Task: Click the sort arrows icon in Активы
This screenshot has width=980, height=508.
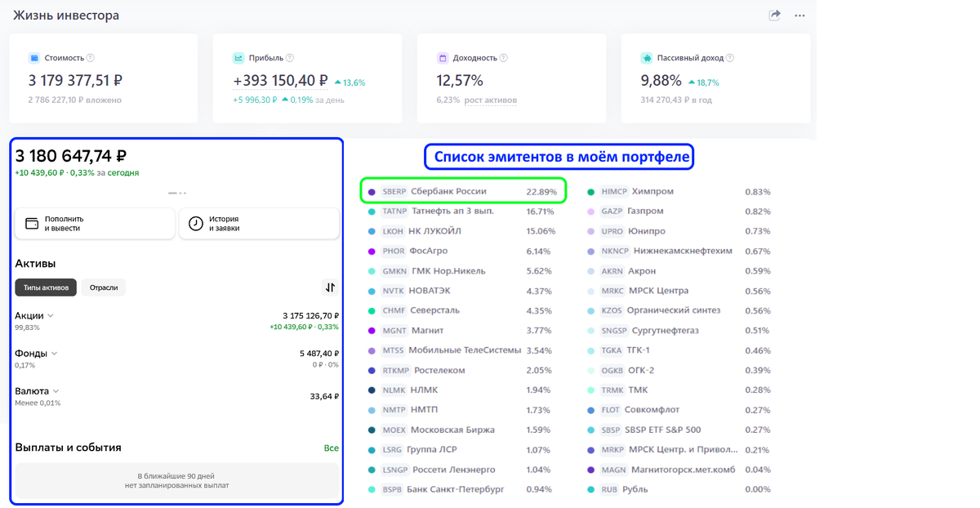Action: 330,287
